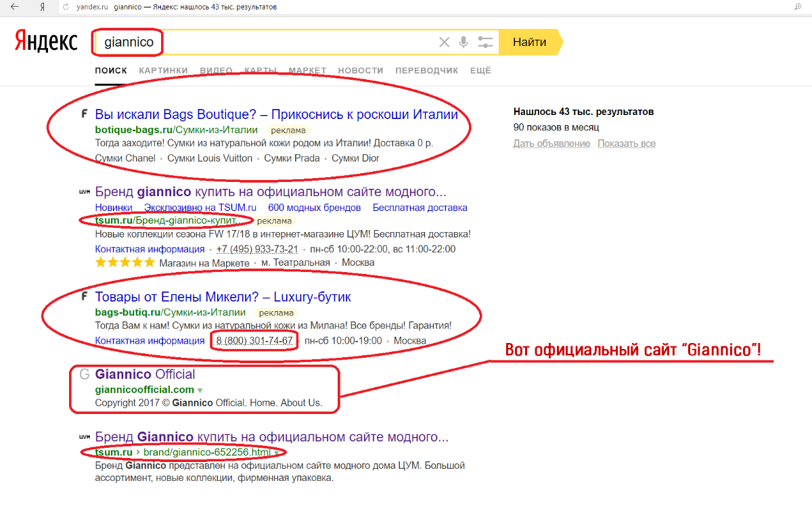Open the Бесплатная доставка sitelink
Viewport: 812px width, 506px height.
click(x=420, y=208)
